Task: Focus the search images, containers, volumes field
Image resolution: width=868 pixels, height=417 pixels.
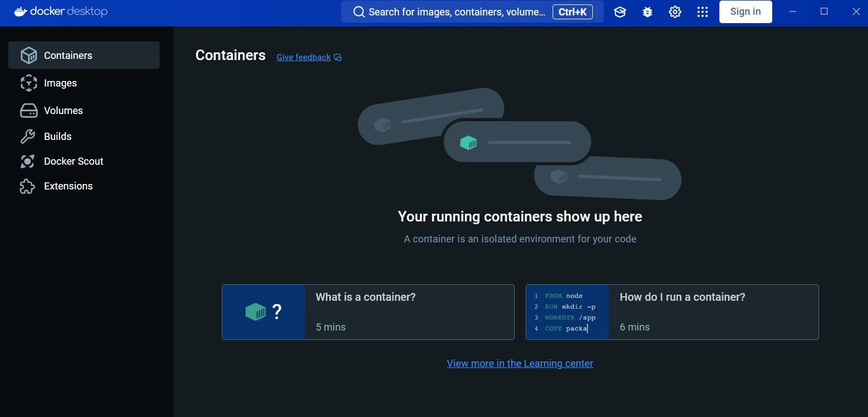Action: tap(472, 12)
